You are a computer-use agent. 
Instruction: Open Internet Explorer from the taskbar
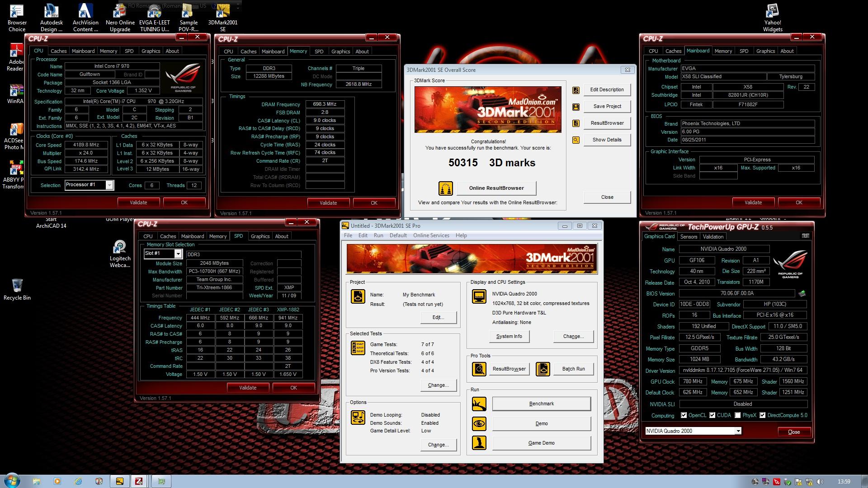click(x=78, y=481)
